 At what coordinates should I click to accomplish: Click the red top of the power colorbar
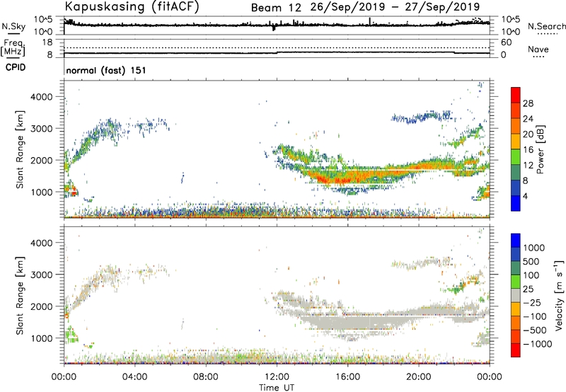tap(516, 95)
